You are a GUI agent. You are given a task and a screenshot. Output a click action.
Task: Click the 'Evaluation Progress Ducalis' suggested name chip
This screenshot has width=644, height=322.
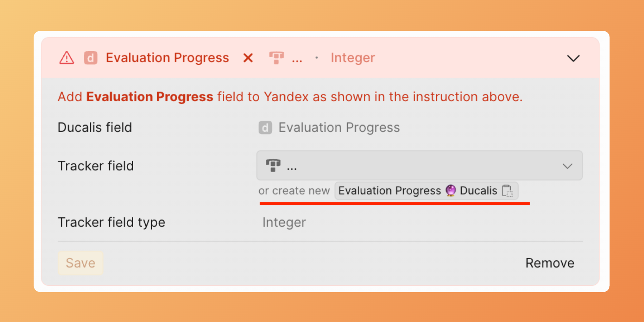pyautogui.click(x=418, y=191)
